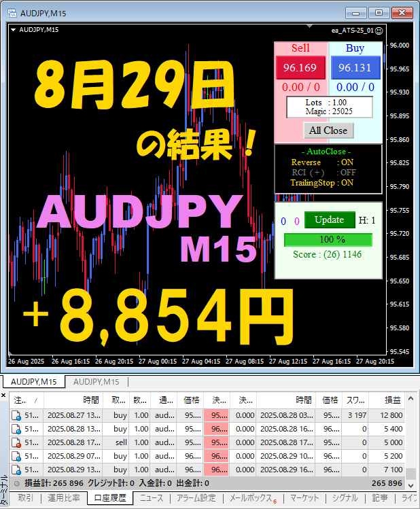Sort by the 注.. order column header
Viewport: 420px width, 509px height.
(27, 400)
